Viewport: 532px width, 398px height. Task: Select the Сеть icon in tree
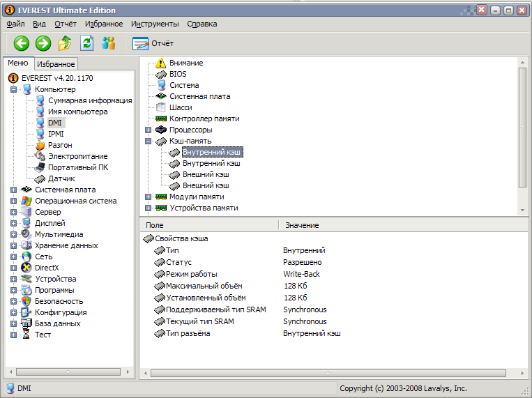coord(26,257)
